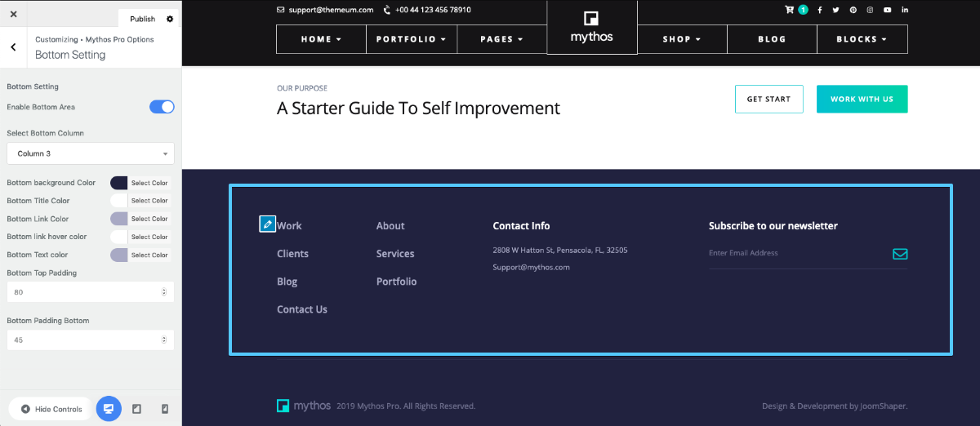Switch to mobile preview icon
980x426 pixels.
pyautogui.click(x=164, y=409)
